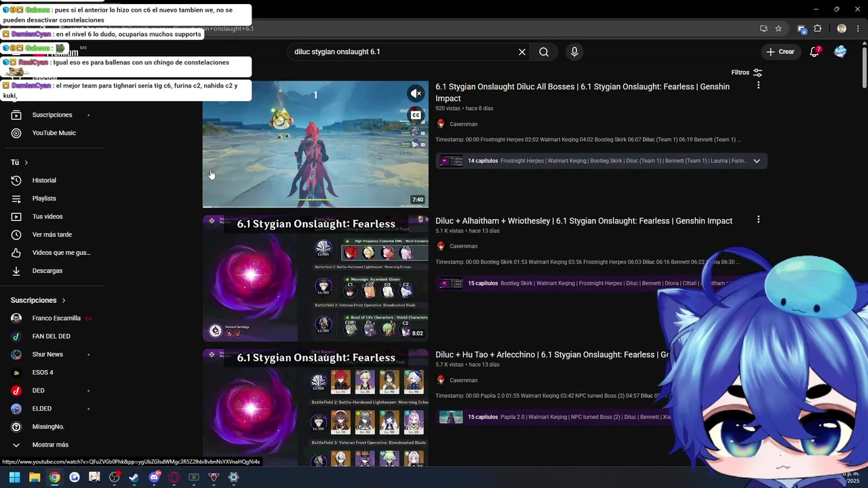Screen dimensions: 868x488
Task: Click the install app icon in address bar
Action: coord(764,28)
